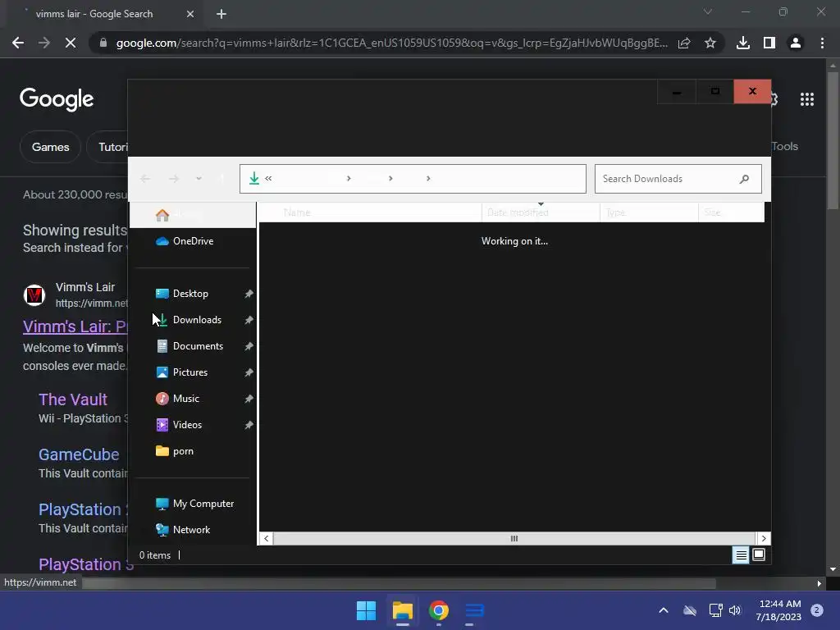Click Chrome forward arrow button
Image resolution: width=840 pixels, height=630 pixels.
click(44, 43)
